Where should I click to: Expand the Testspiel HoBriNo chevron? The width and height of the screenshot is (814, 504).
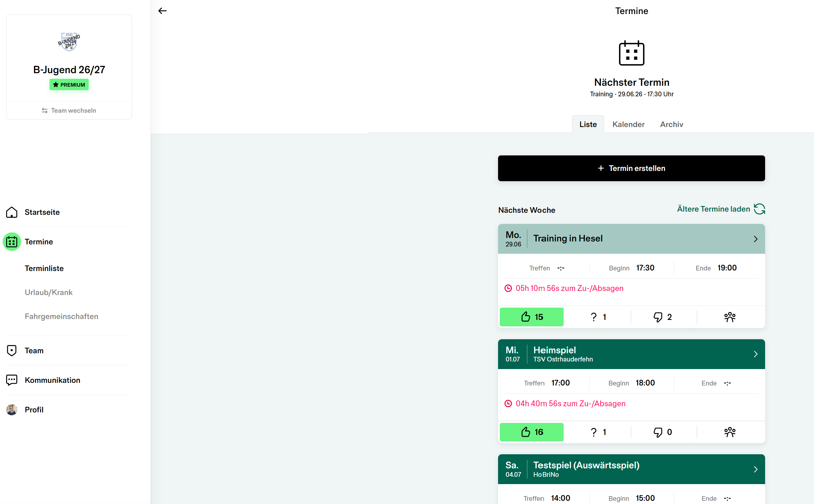click(756, 469)
